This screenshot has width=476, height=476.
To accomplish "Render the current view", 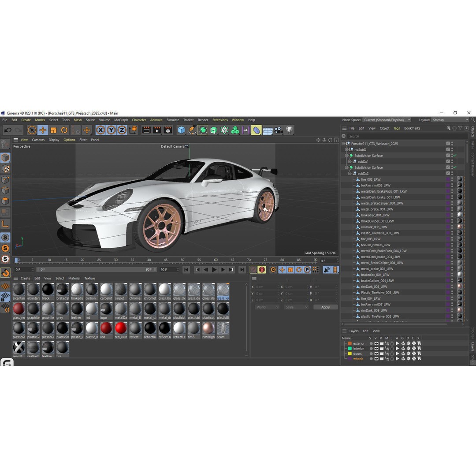I will tap(146, 130).
